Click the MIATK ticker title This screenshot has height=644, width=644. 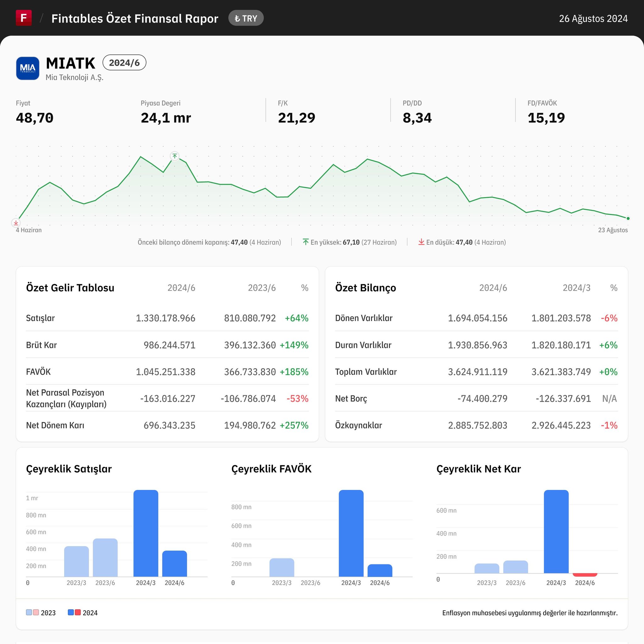pyautogui.click(x=70, y=63)
